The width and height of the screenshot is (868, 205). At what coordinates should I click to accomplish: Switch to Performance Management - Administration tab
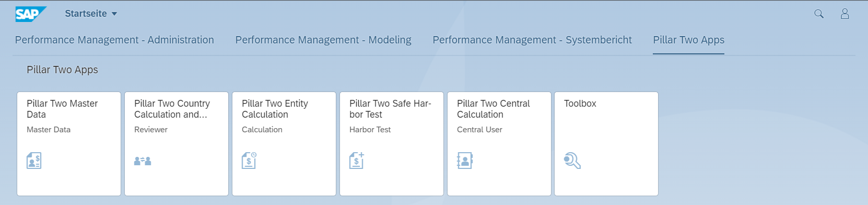click(114, 40)
